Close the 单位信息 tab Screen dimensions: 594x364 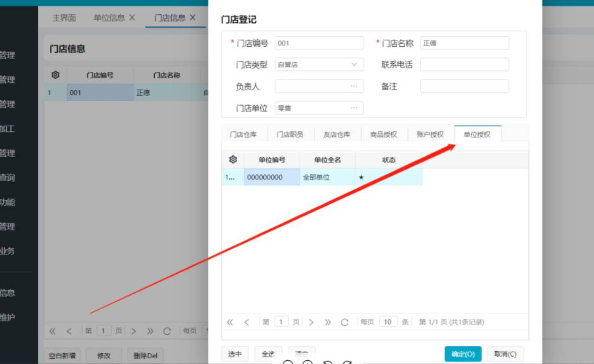(x=132, y=18)
